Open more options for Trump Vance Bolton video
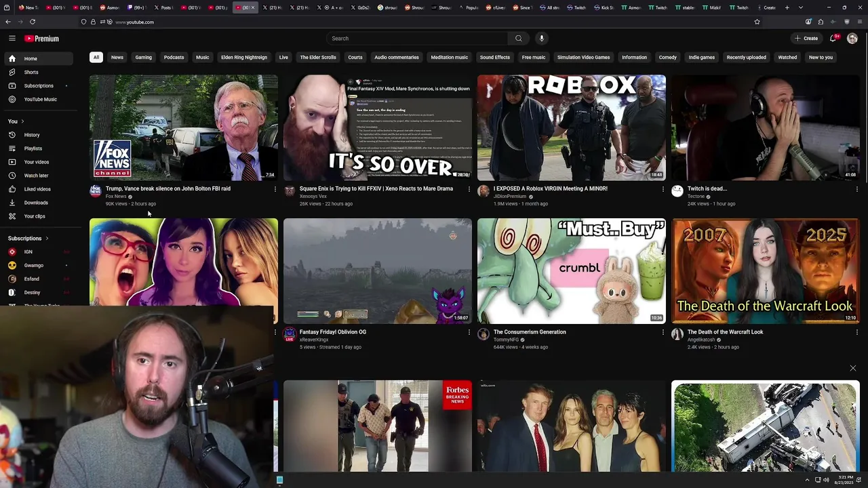The image size is (868, 488). [275, 189]
